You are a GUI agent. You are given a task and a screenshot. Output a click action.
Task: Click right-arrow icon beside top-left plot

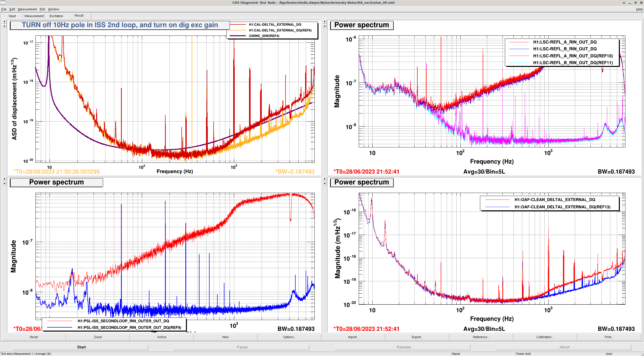point(4,22)
